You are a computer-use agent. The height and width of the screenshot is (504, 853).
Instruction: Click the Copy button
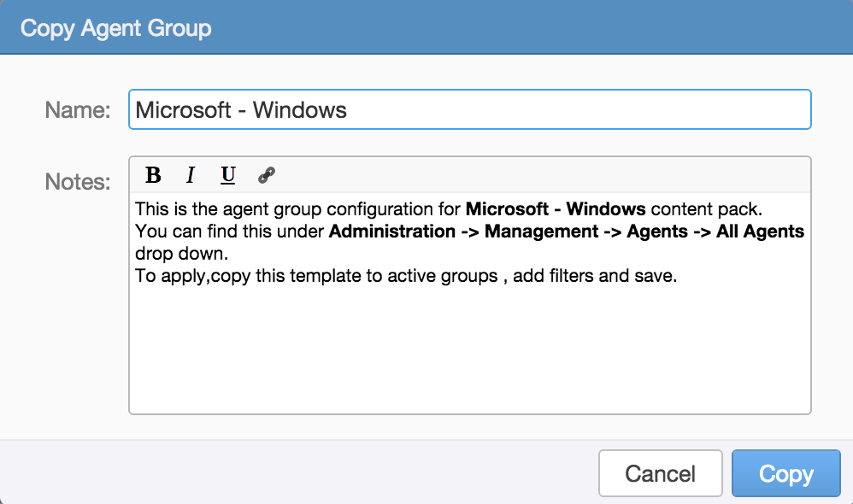coord(785,473)
